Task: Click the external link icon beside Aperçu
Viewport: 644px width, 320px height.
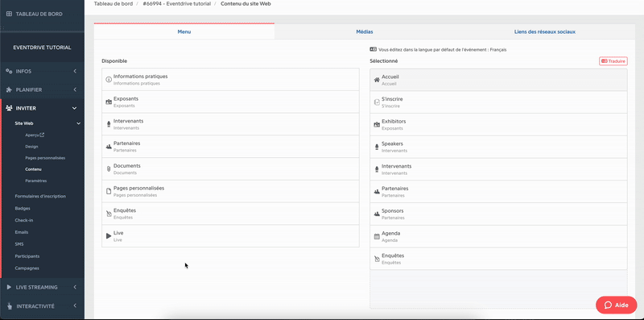Action: [x=42, y=135]
